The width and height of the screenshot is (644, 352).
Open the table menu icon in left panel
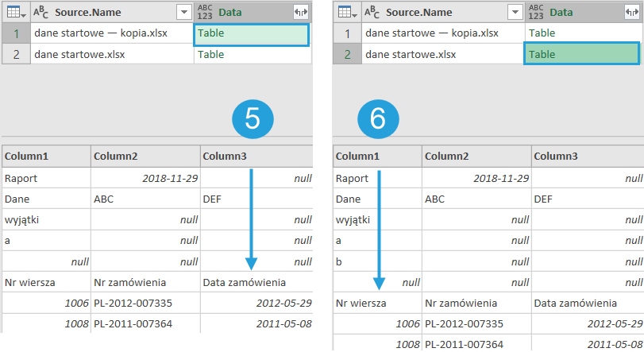[15, 12]
